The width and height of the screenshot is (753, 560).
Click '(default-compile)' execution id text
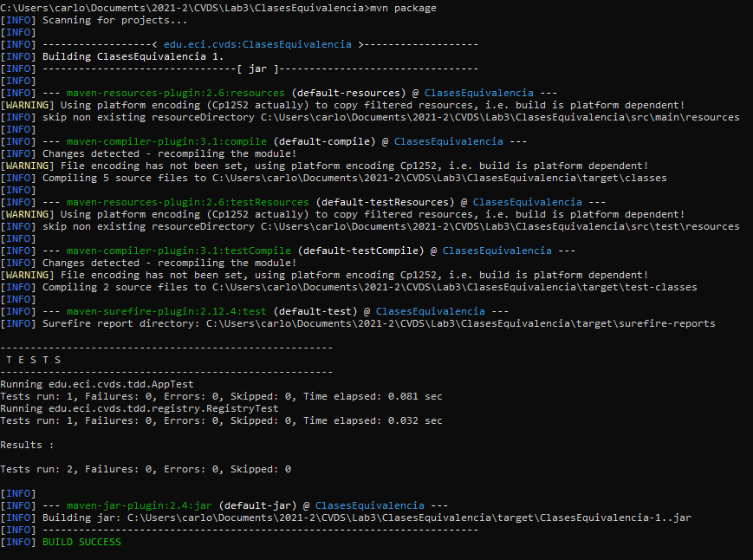click(324, 141)
